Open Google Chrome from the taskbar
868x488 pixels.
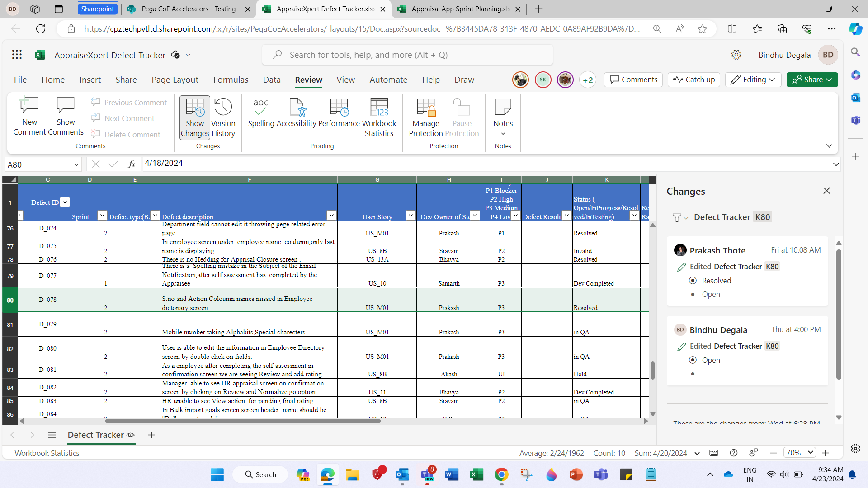(501, 474)
